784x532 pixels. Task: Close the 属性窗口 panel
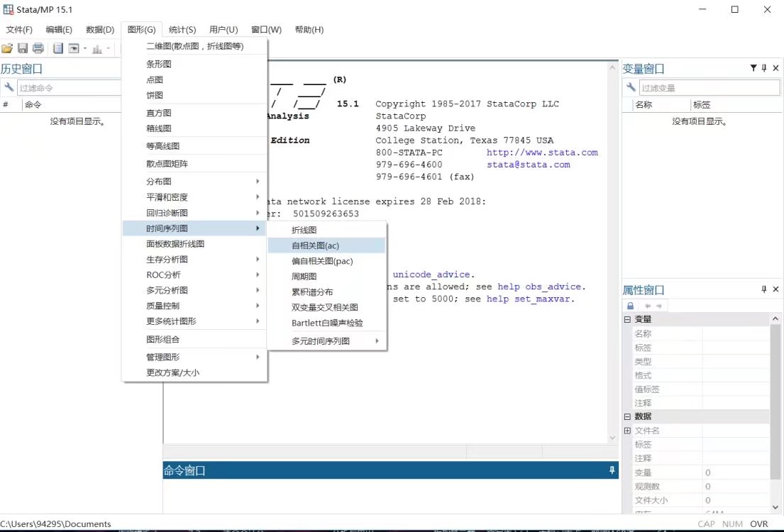[x=775, y=289]
